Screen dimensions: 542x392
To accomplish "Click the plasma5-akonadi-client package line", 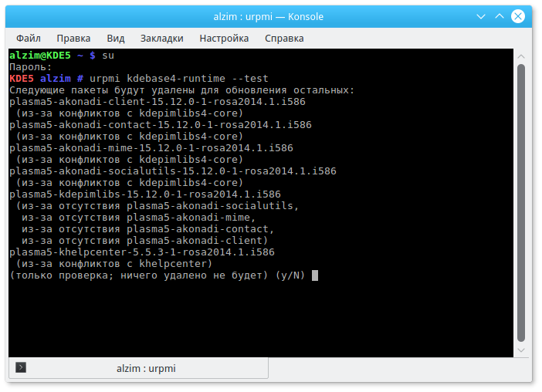I will pyautogui.click(x=158, y=102).
